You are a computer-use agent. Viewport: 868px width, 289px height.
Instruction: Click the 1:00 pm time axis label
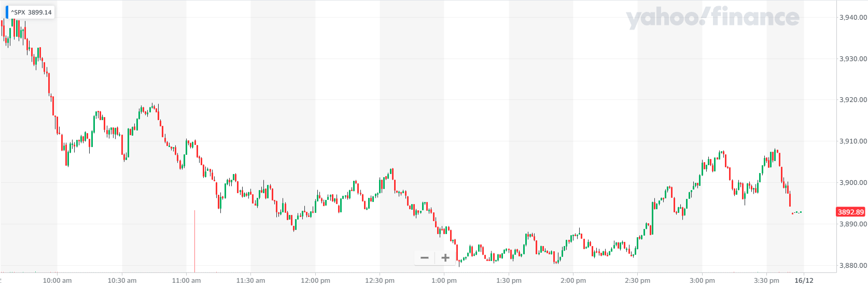click(x=444, y=281)
